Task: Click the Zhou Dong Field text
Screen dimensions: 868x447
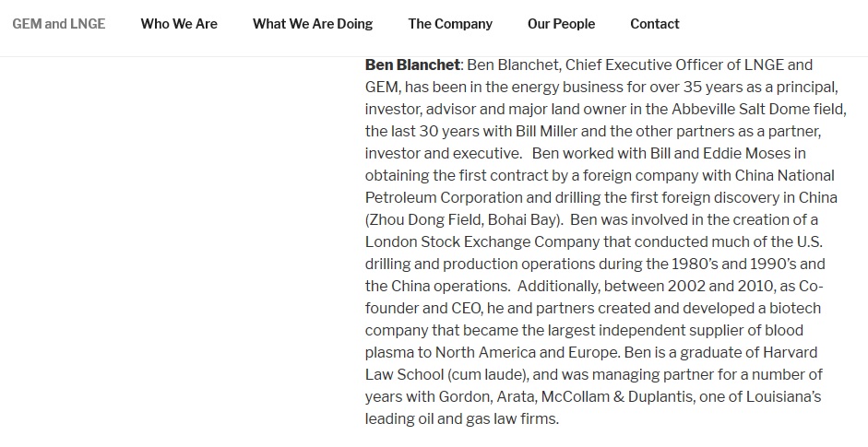Action: (x=426, y=219)
